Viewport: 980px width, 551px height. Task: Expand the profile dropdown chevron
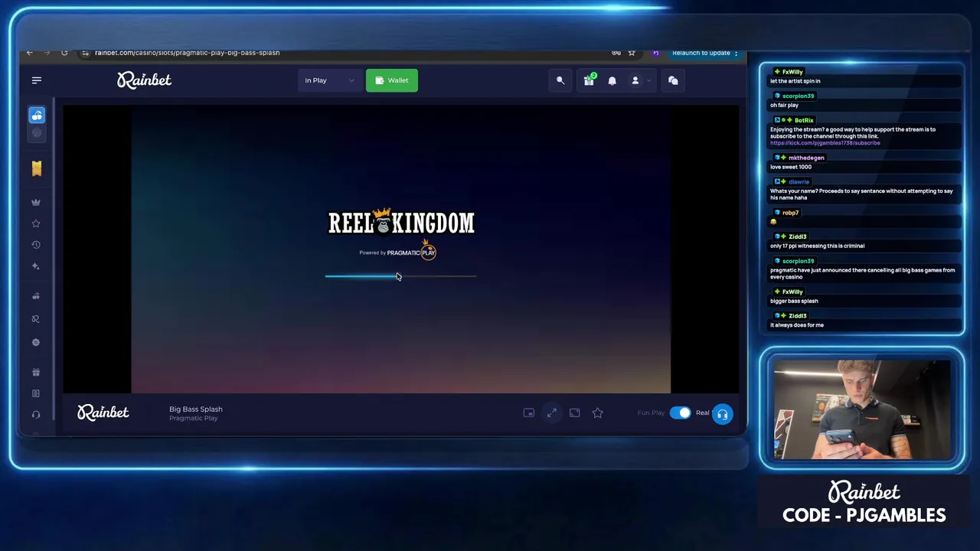pyautogui.click(x=649, y=80)
